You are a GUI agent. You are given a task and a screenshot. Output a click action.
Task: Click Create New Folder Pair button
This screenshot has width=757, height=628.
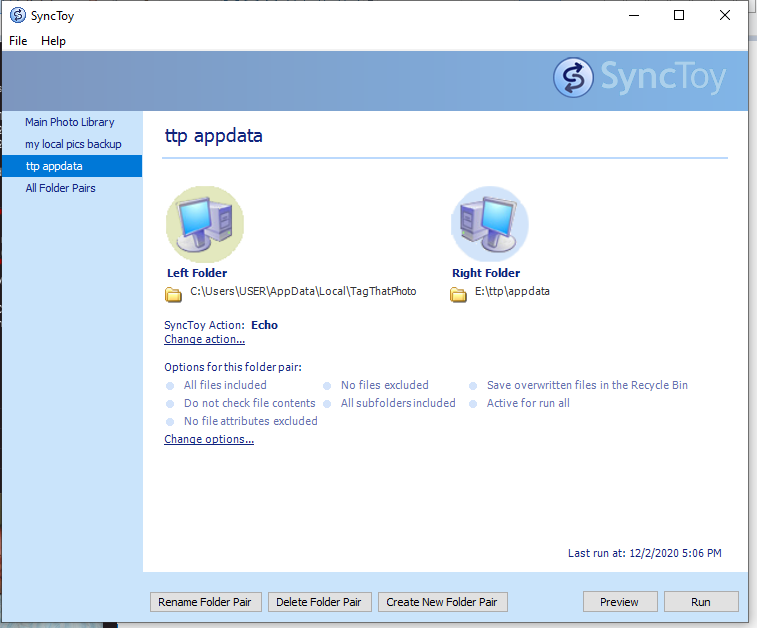pyautogui.click(x=443, y=602)
